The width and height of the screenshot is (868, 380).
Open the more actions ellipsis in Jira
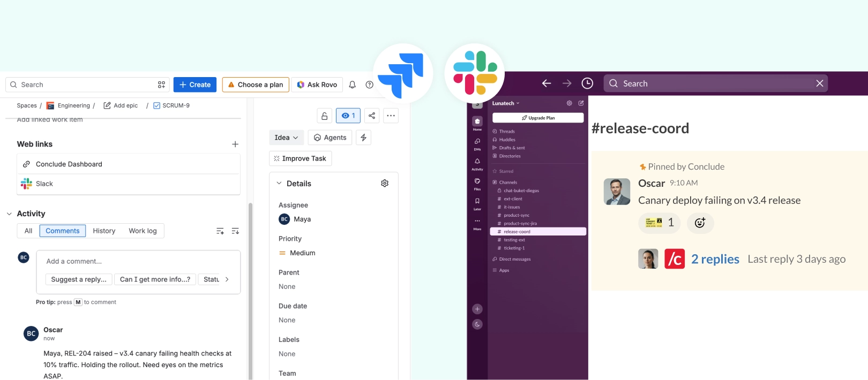click(391, 116)
